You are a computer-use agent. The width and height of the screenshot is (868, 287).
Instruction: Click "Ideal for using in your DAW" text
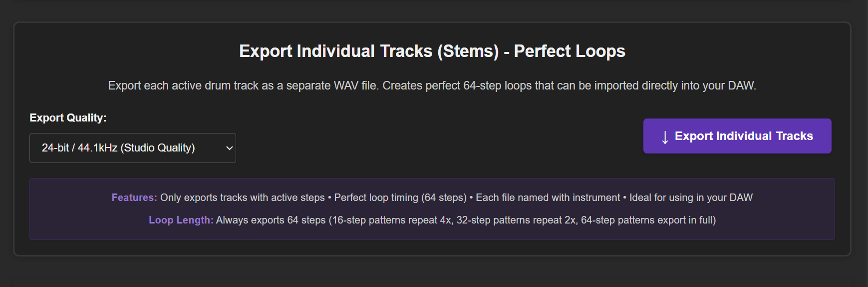(691, 197)
